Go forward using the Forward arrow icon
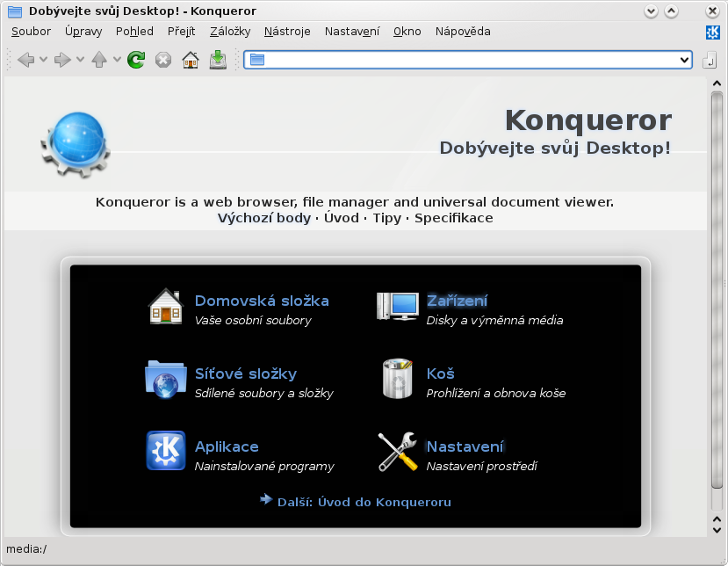This screenshot has width=728, height=566. pyautogui.click(x=62, y=60)
